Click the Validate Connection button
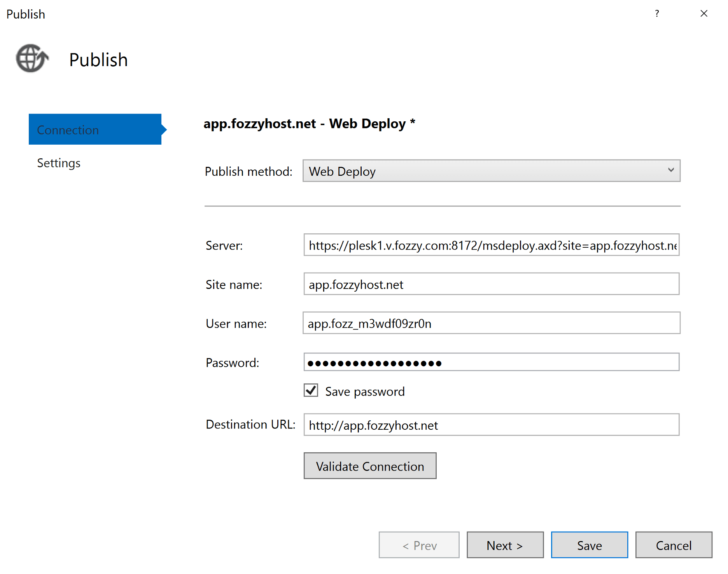728x574 pixels. tap(370, 466)
